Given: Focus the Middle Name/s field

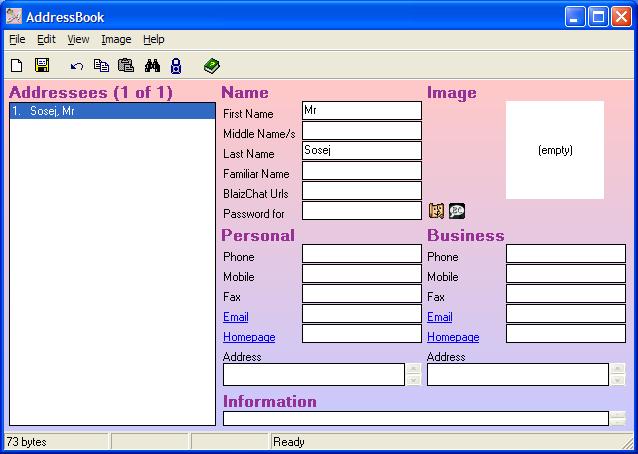Looking at the screenshot, I should pyautogui.click(x=362, y=131).
